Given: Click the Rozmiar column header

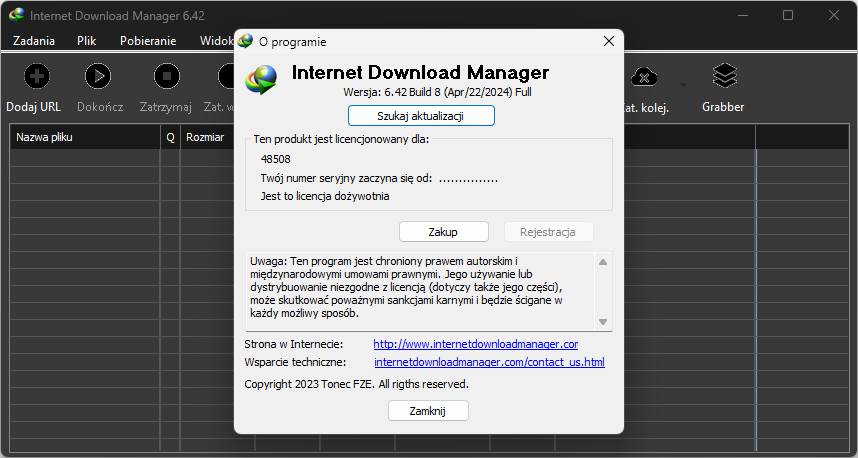Looking at the screenshot, I should 207,137.
